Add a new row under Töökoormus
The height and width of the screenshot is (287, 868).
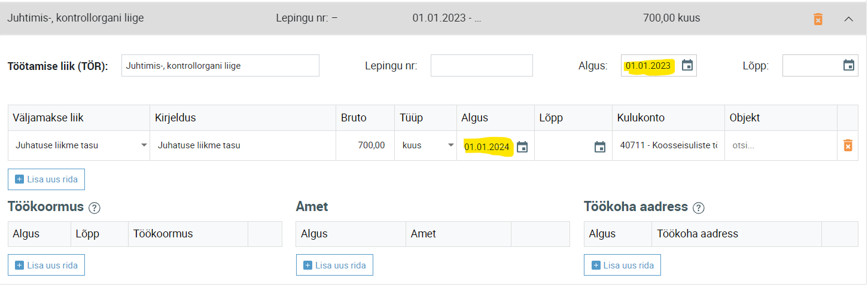(x=47, y=265)
